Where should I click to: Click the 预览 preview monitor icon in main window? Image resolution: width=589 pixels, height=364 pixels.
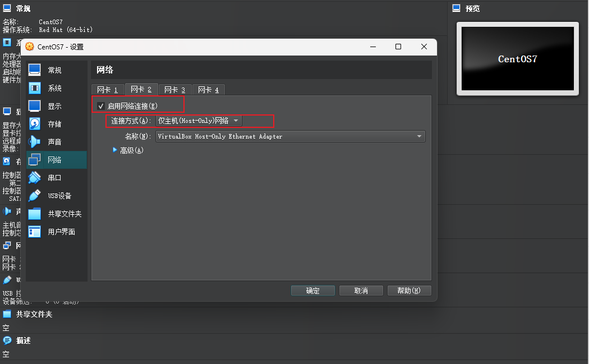(x=457, y=8)
